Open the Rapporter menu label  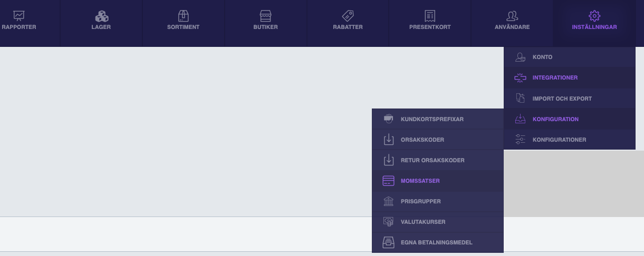[x=19, y=27]
